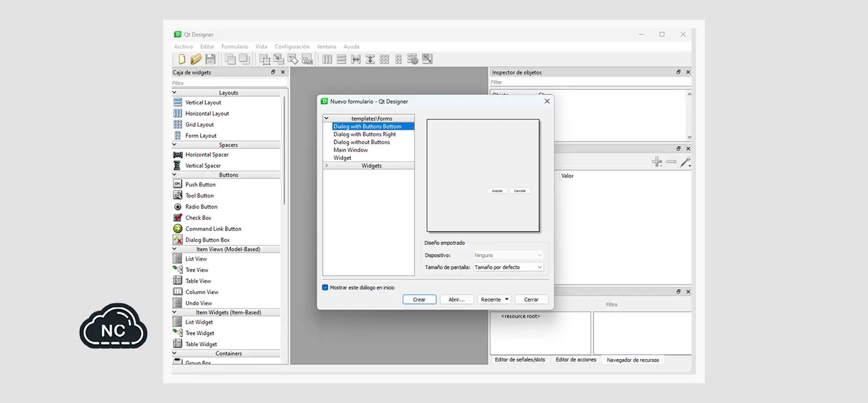Click the Lay Out Horizontally in Splitter icon

pos(356,59)
